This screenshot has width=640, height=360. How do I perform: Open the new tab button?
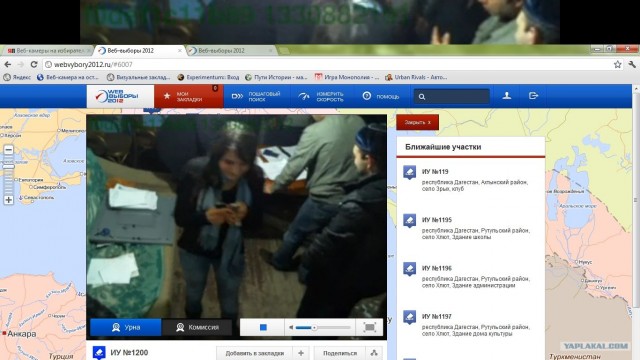(x=285, y=51)
